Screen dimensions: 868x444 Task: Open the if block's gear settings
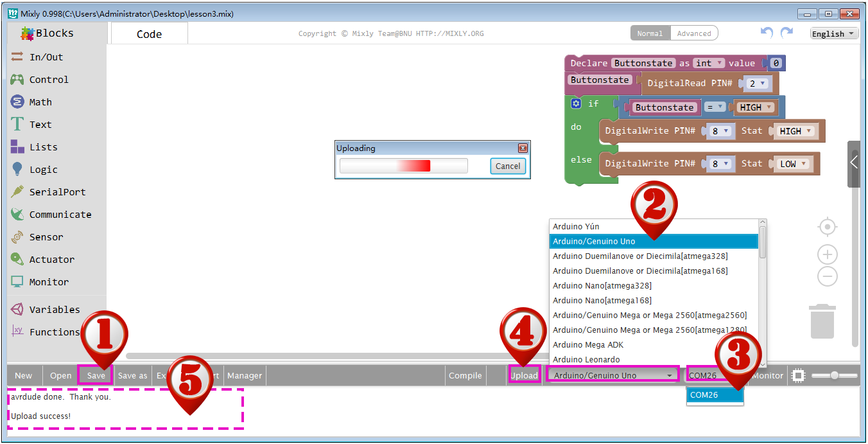pyautogui.click(x=576, y=103)
